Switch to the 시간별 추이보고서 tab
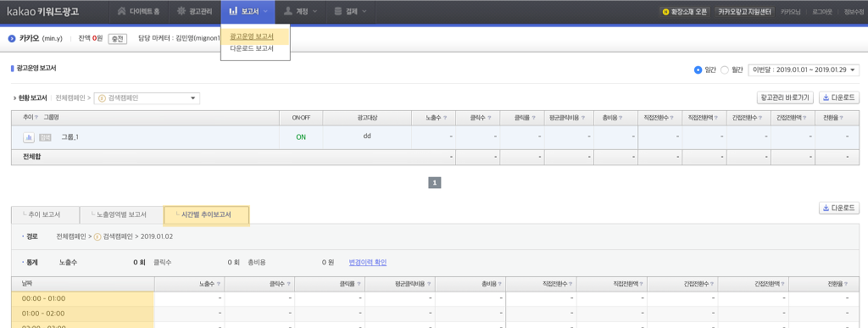Image resolution: width=868 pixels, height=328 pixels. click(207, 214)
